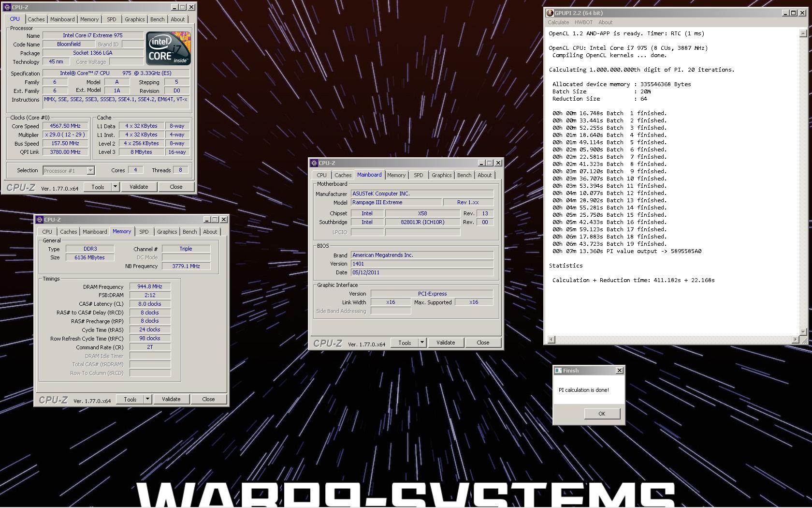The width and height of the screenshot is (812, 508).
Task: Click the Calculation + Reduction time line
Action: (x=633, y=280)
